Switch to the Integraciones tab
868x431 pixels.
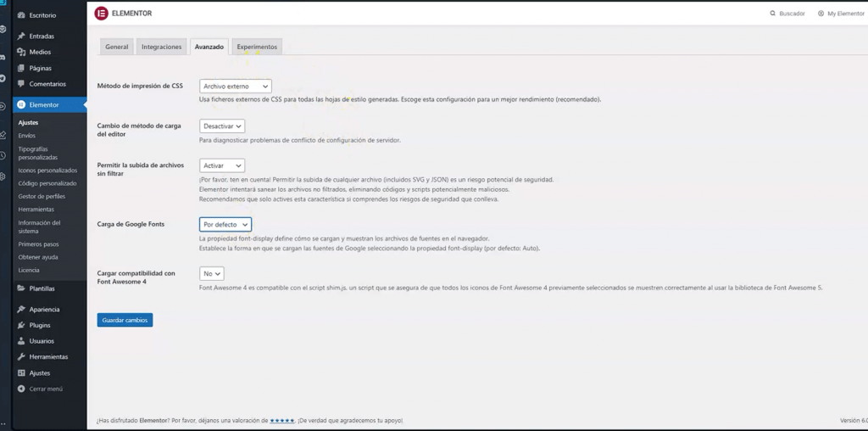162,48
